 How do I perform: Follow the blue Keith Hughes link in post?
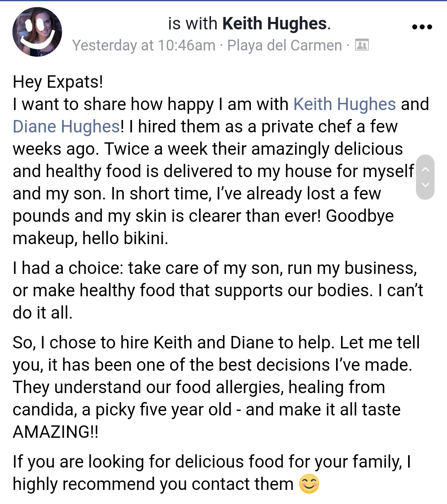[x=344, y=104]
